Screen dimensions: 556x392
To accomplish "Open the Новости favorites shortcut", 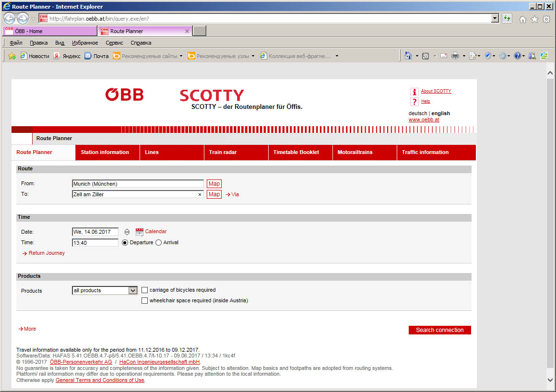I will (35, 56).
